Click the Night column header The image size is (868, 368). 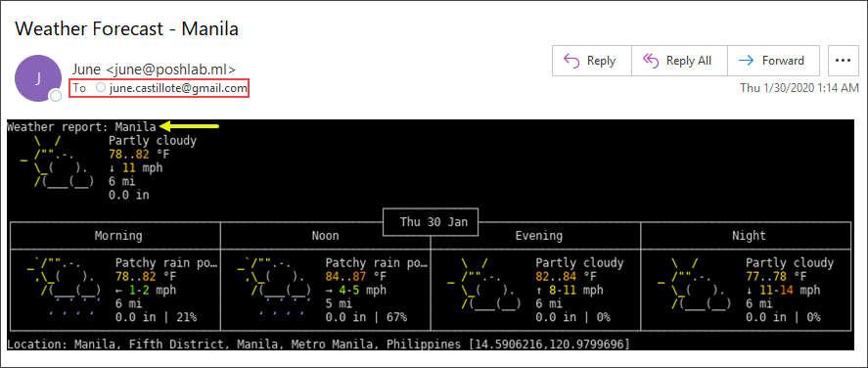pos(749,236)
